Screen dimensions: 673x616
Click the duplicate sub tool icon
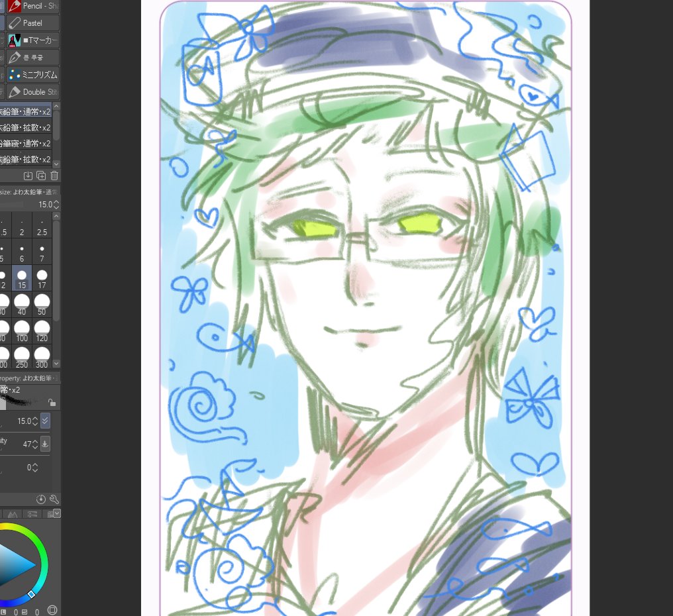[41, 176]
